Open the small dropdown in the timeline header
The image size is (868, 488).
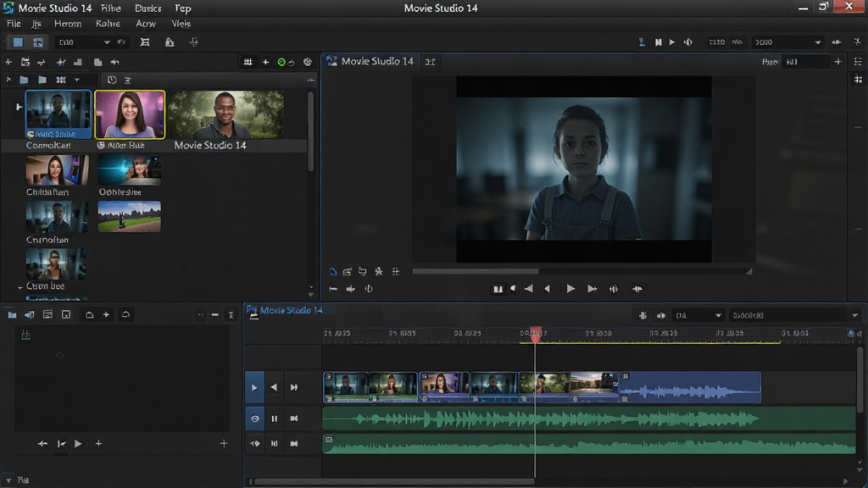pyautogui.click(x=698, y=315)
